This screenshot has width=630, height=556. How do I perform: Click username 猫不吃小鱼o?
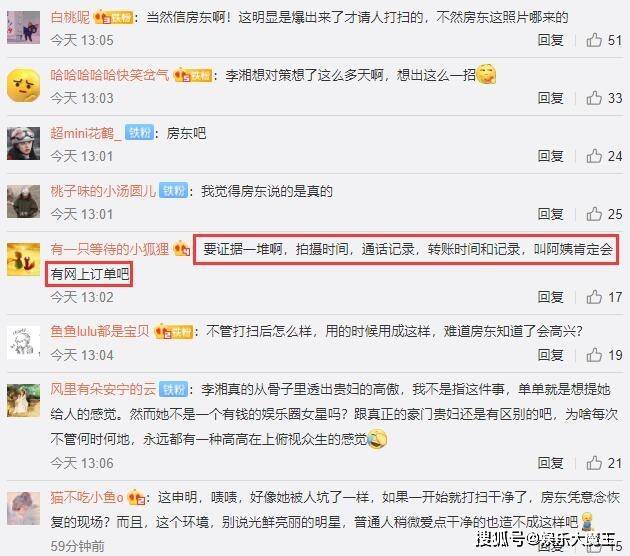coord(87,497)
